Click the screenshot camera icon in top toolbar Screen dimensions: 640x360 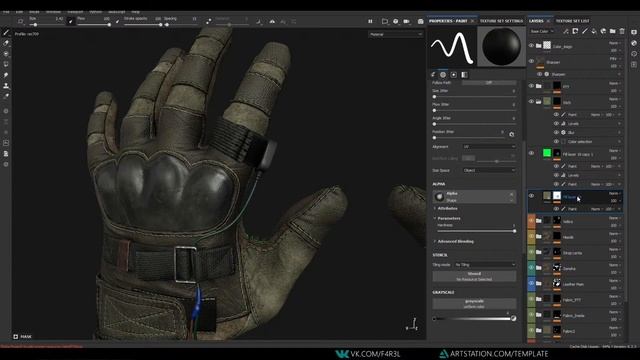[420, 21]
